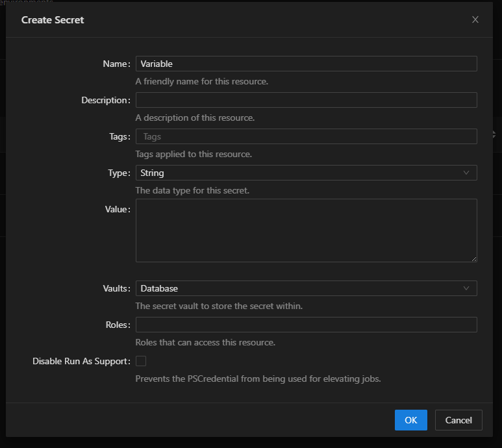Image resolution: width=502 pixels, height=448 pixels.
Task: Click the Type label text
Action: tap(118, 173)
